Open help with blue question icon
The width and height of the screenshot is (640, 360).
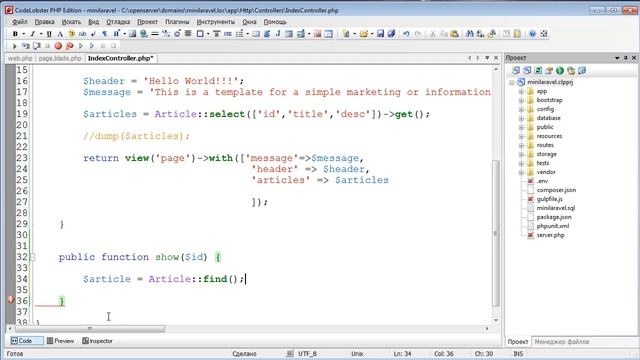click(x=532, y=34)
